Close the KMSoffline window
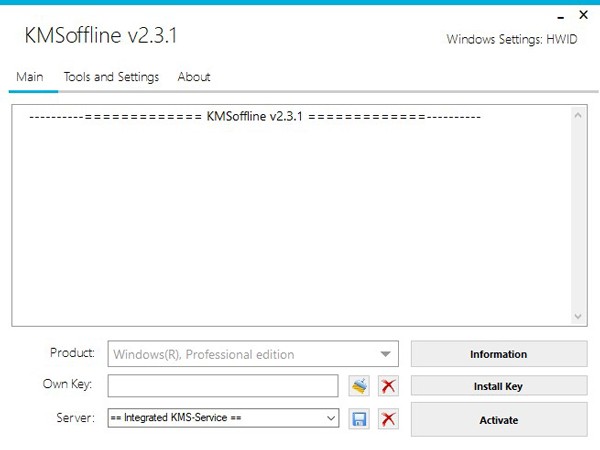This screenshot has height=450, width=600. pyautogui.click(x=584, y=15)
